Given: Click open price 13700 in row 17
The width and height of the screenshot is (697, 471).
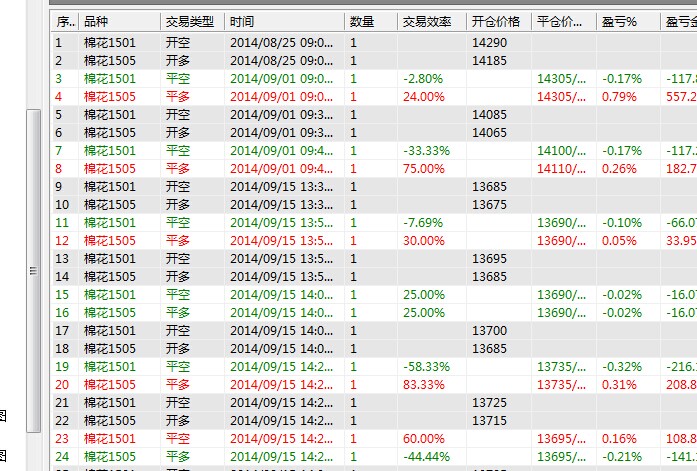Looking at the screenshot, I should [x=489, y=331].
